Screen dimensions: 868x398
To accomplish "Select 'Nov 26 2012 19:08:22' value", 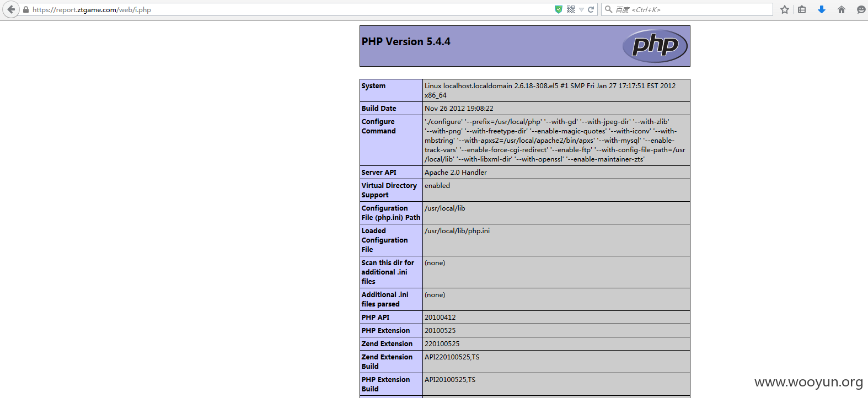I will (459, 109).
